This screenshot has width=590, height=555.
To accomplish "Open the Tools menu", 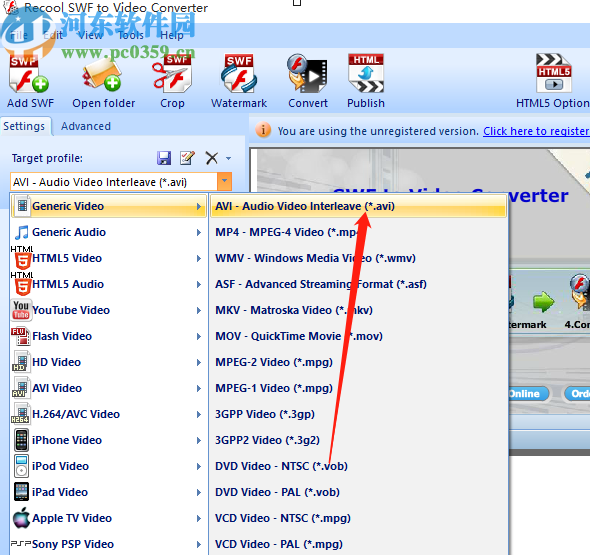I will click(131, 35).
